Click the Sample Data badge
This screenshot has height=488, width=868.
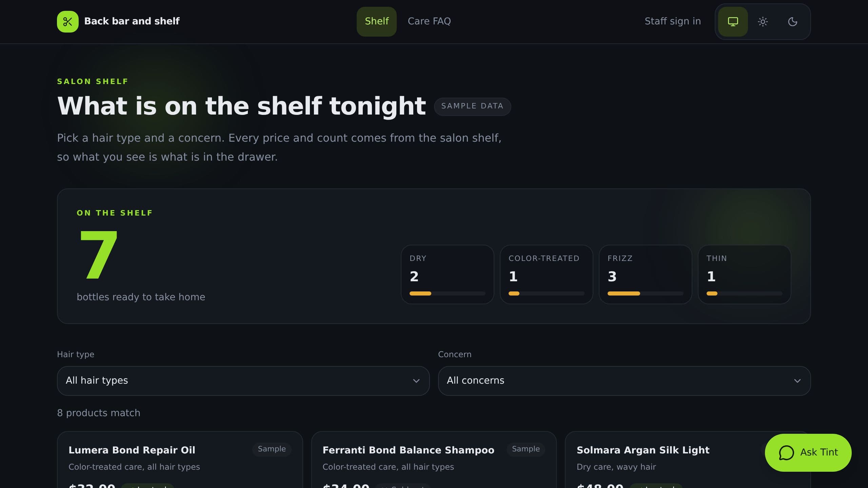pyautogui.click(x=472, y=106)
